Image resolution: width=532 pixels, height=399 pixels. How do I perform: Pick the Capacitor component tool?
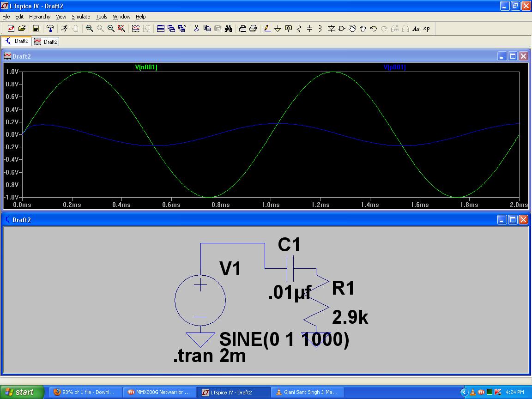coord(309,29)
